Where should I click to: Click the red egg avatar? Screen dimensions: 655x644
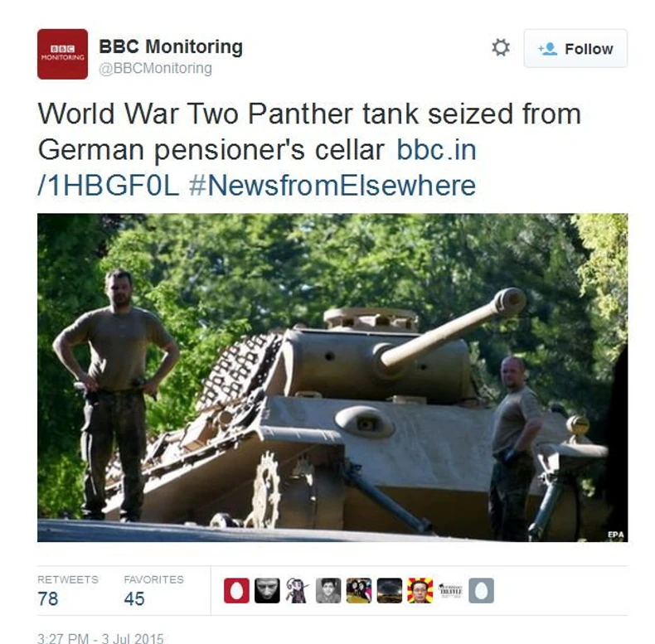coord(236,591)
